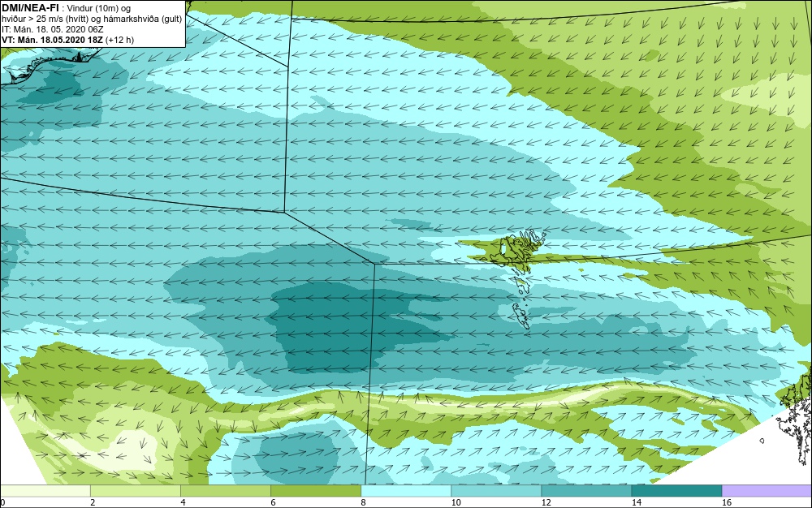Click the legend value 6
This screenshot has width=812, height=508.
click(x=273, y=502)
